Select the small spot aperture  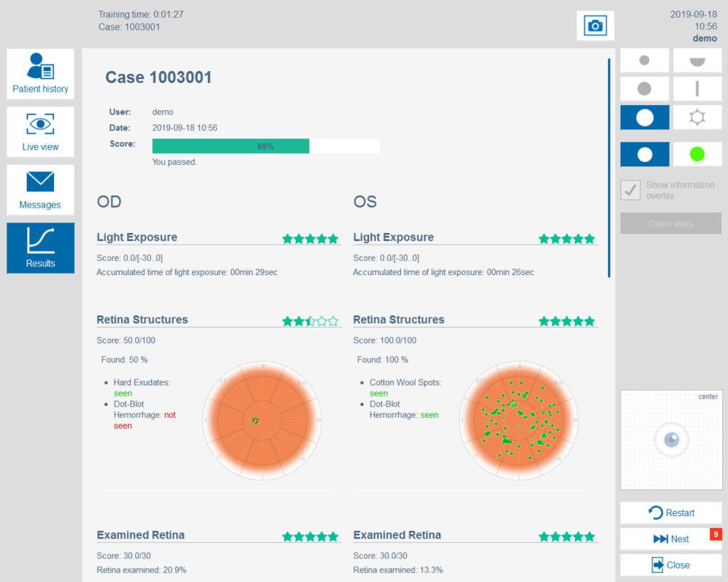[644, 60]
